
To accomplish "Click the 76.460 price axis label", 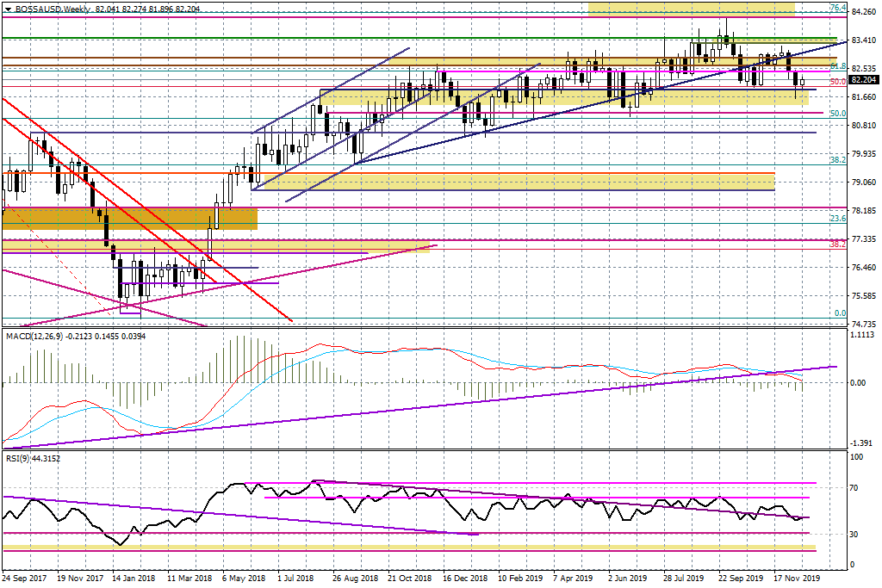I will pyautogui.click(x=863, y=268).
